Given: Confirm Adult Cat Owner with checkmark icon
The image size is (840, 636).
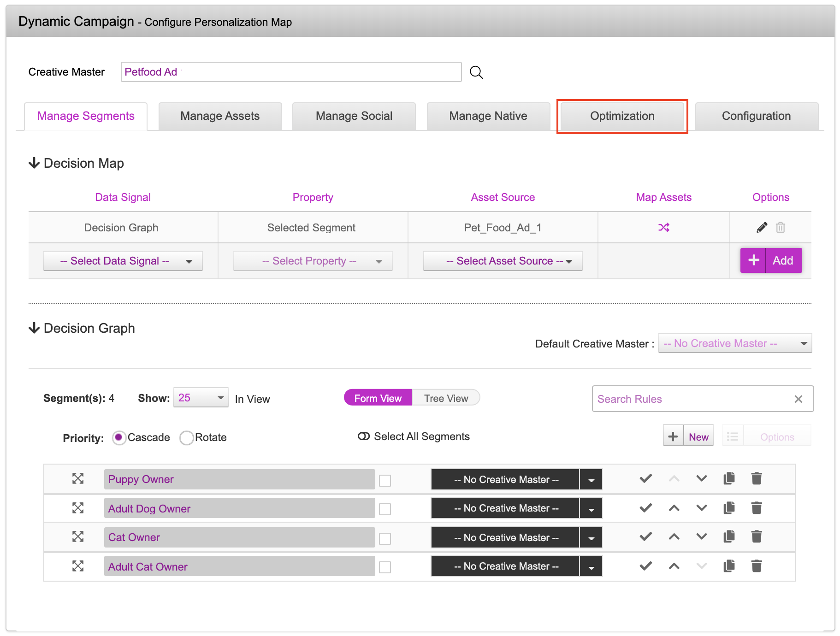Looking at the screenshot, I should coord(645,565).
